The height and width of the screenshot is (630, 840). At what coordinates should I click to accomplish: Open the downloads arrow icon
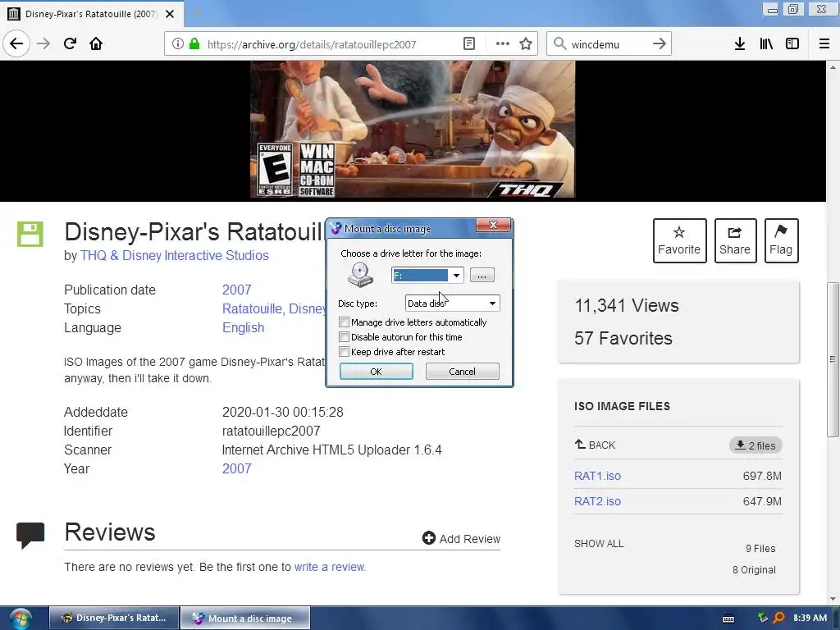(740, 44)
